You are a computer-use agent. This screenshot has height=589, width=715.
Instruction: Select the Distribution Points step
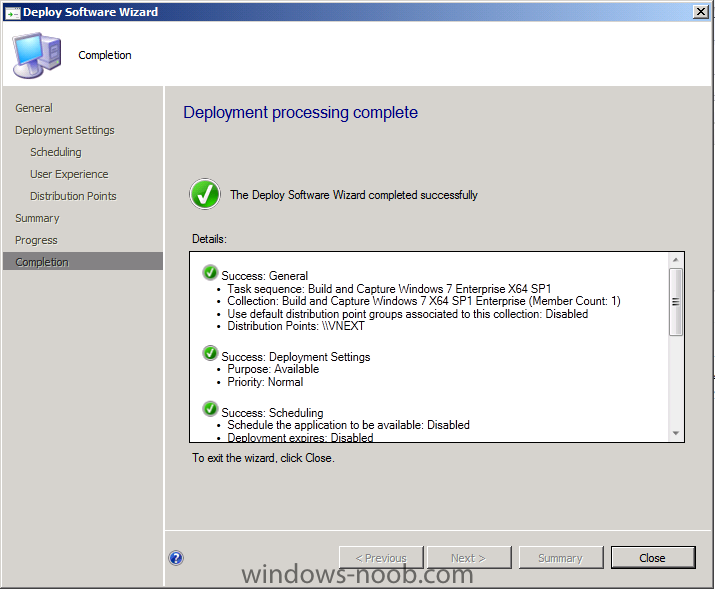coord(73,196)
